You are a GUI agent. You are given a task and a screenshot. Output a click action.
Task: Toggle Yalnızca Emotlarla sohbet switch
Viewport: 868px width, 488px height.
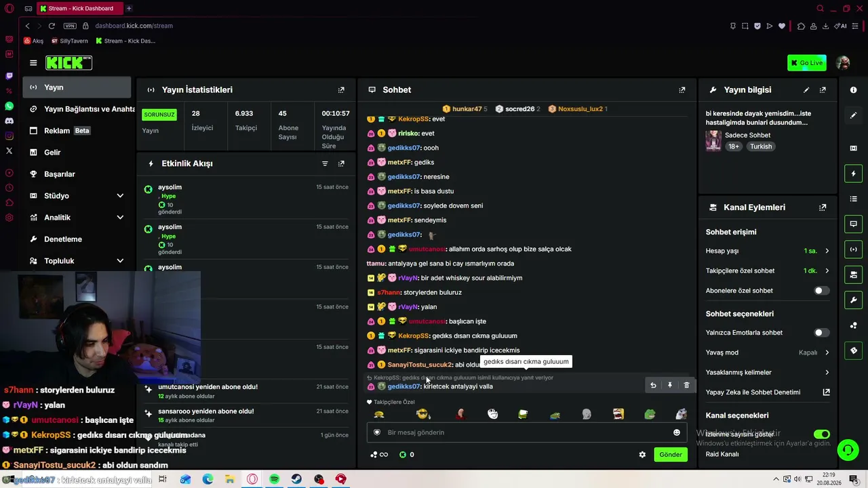(x=821, y=333)
